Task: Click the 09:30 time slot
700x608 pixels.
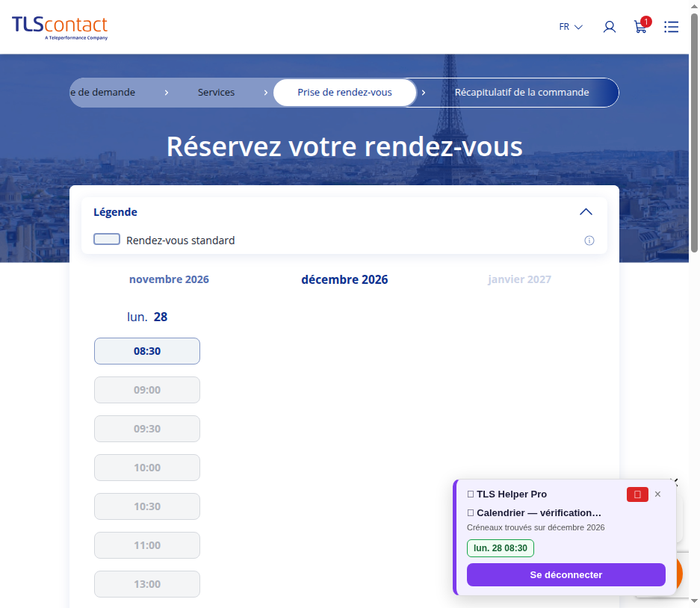Action: coord(147,429)
